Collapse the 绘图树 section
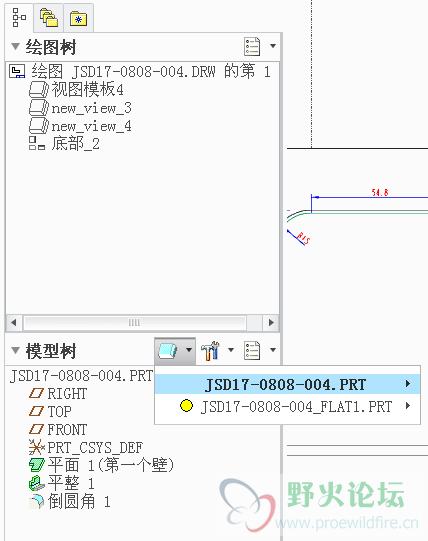The height and width of the screenshot is (541, 428). coord(15,46)
